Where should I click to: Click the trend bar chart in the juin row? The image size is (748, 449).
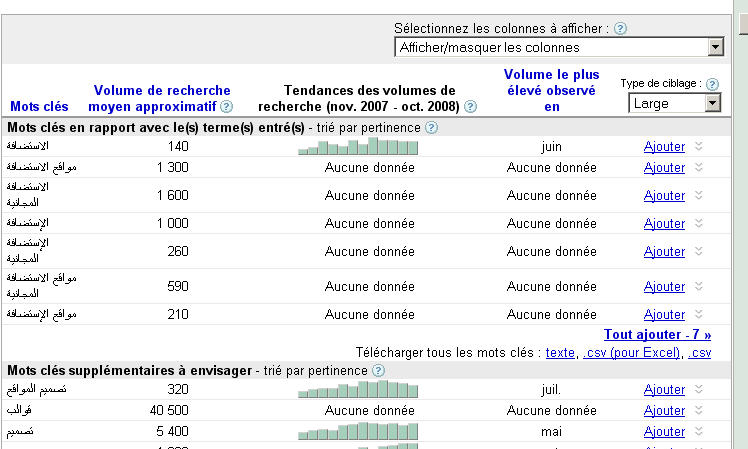click(x=358, y=146)
